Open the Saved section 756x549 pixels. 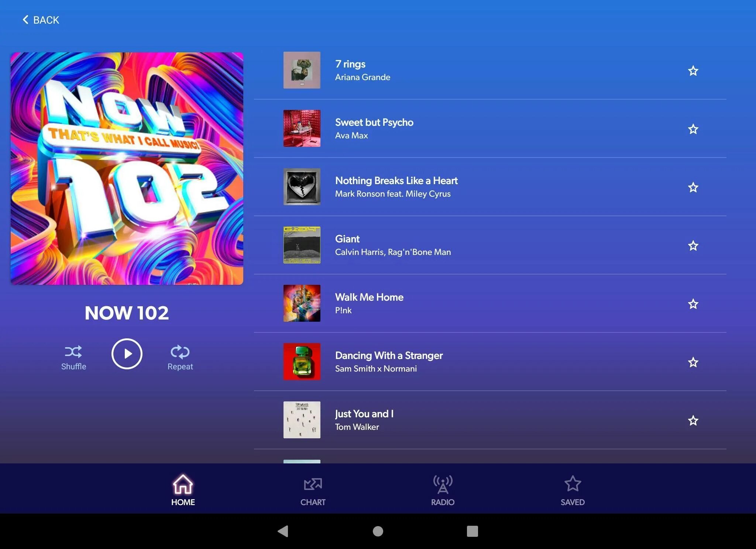[x=572, y=490]
